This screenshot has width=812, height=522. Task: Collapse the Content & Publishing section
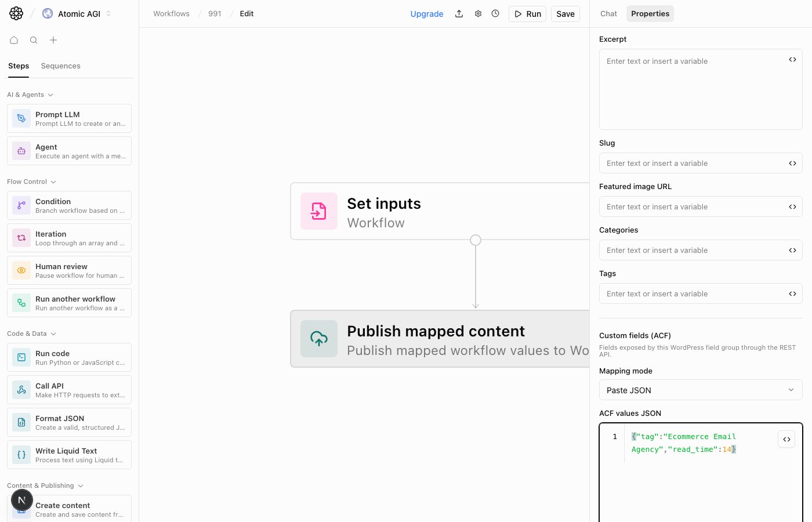(x=45, y=485)
